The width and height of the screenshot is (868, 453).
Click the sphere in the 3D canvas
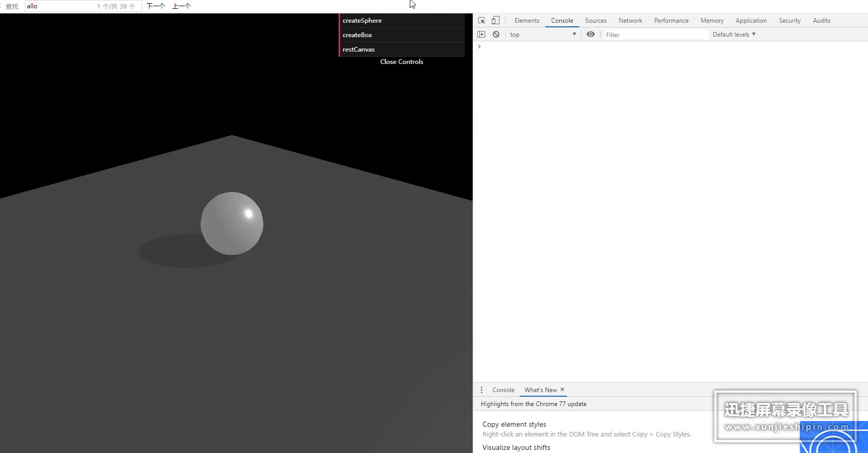(x=232, y=223)
